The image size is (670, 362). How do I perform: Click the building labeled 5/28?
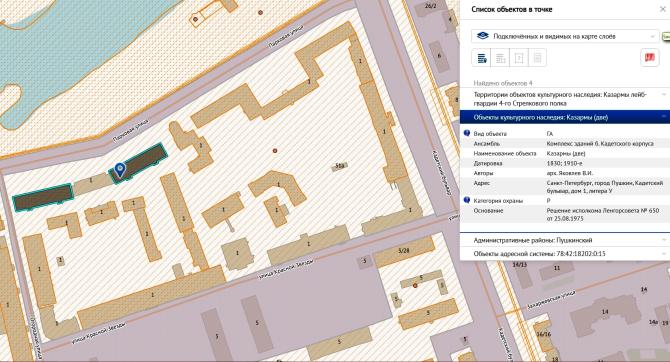tap(403, 251)
